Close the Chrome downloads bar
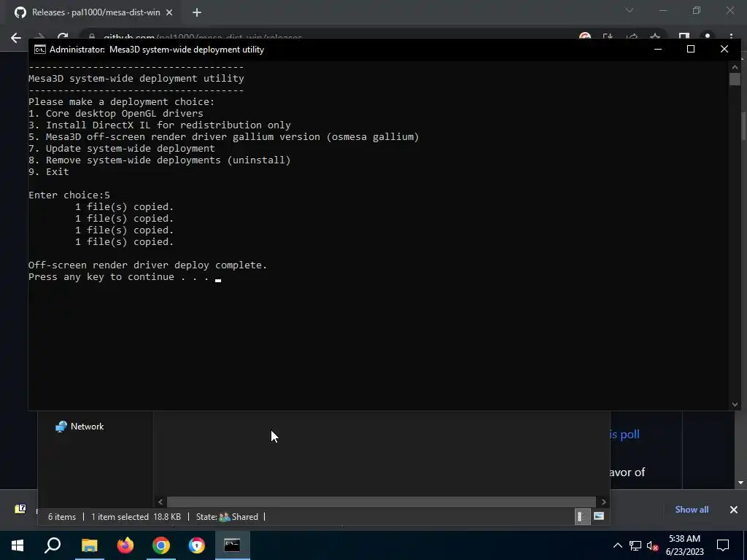This screenshot has width=747, height=560. [734, 510]
